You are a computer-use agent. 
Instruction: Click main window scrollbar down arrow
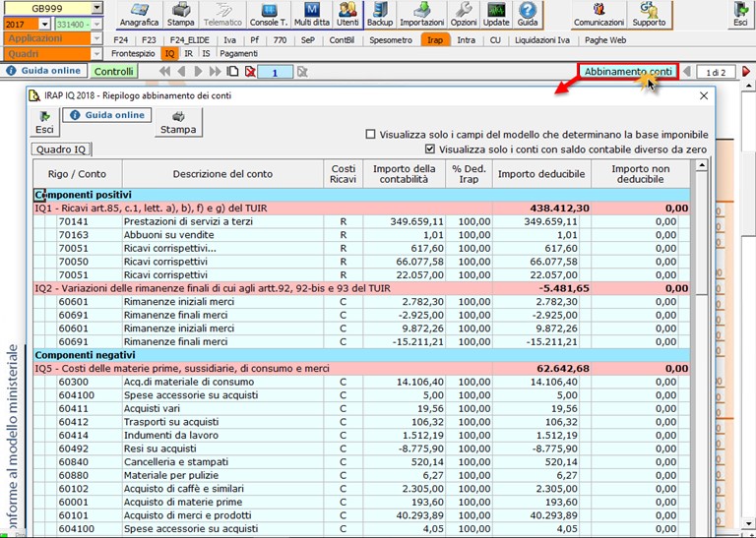[x=749, y=523]
